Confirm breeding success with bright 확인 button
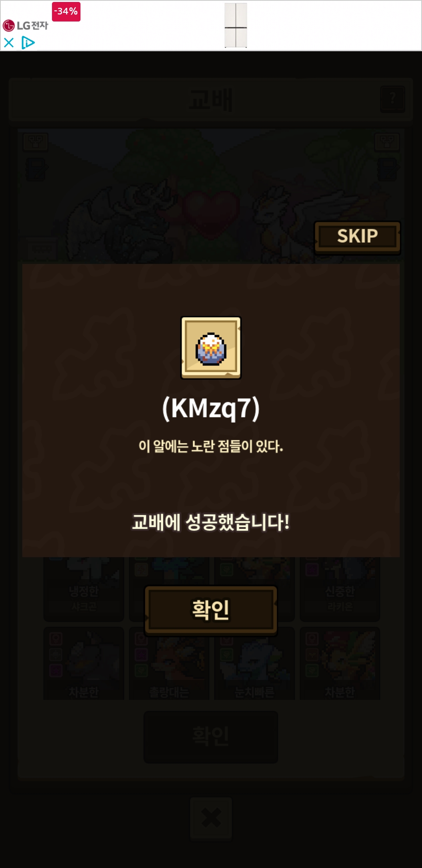Screen dimensions: 422x868 [x=211, y=610]
